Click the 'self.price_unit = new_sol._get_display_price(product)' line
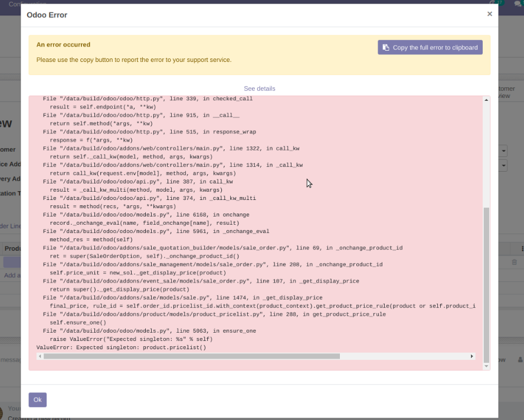 [138, 273]
